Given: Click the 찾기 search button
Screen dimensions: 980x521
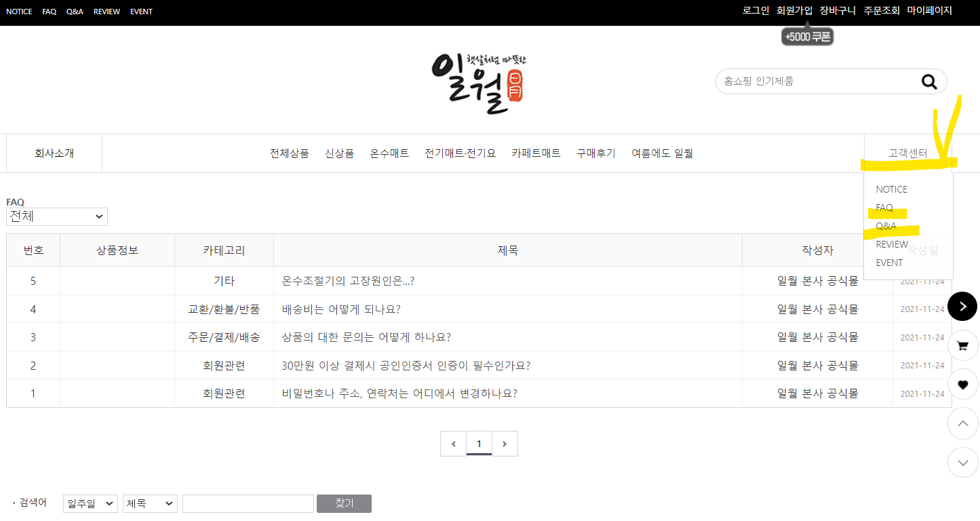Looking at the screenshot, I should point(344,503).
